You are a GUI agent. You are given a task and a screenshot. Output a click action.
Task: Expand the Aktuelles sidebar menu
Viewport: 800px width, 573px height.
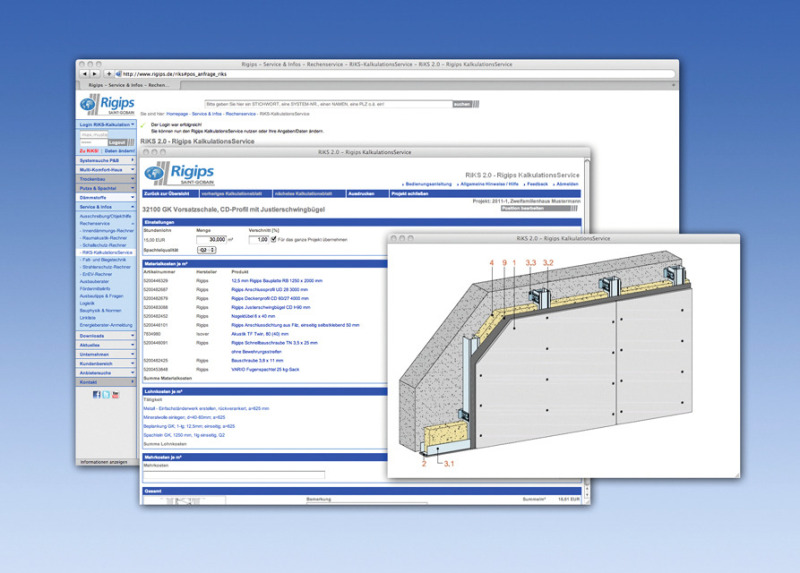pos(106,345)
